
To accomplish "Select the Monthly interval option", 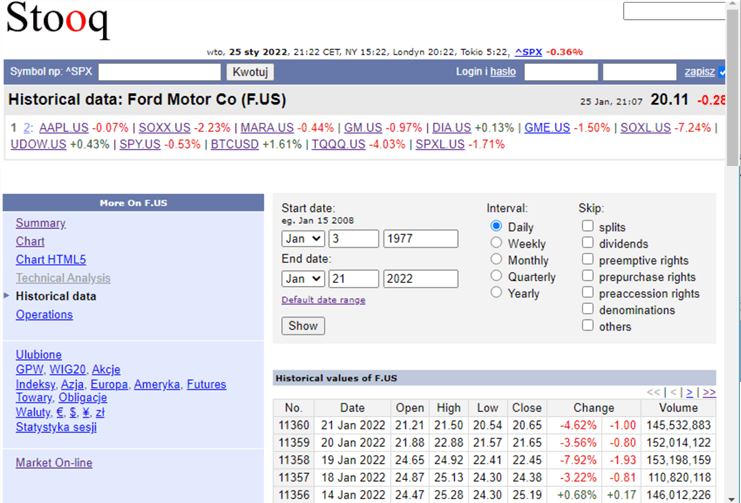I will tap(496, 259).
